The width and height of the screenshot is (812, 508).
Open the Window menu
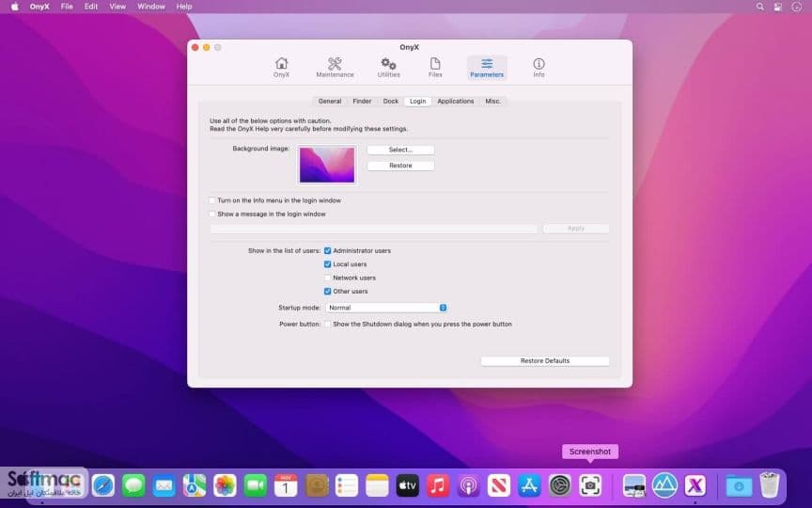150,7
